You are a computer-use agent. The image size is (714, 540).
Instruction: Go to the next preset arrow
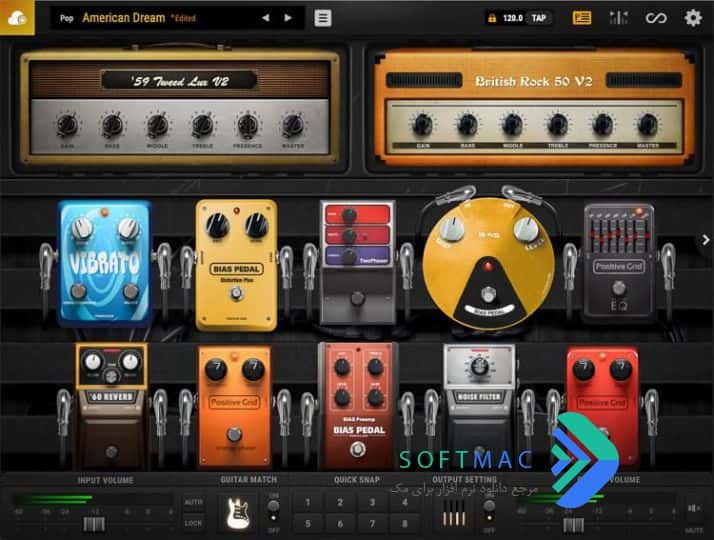pyautogui.click(x=288, y=18)
